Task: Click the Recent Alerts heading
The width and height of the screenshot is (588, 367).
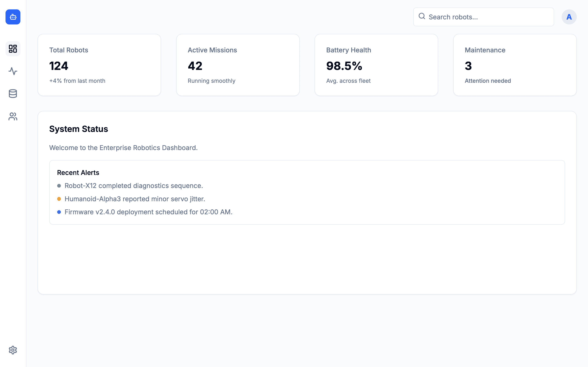Action: (78, 172)
